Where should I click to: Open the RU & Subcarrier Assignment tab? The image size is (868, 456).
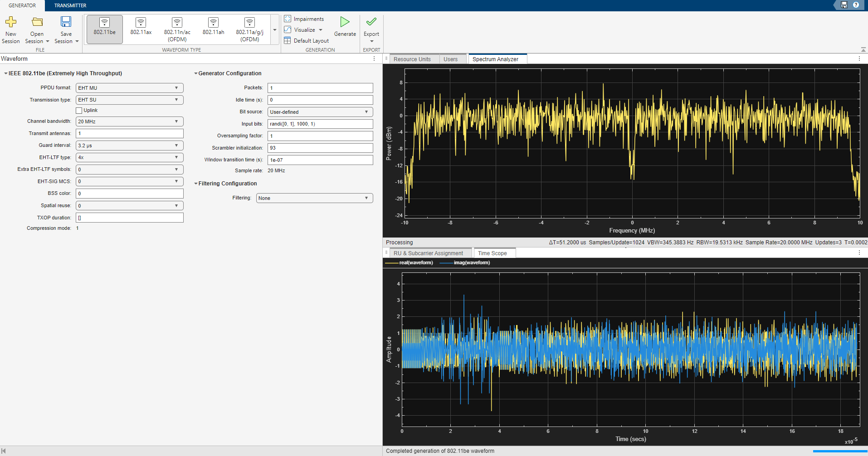click(x=428, y=253)
